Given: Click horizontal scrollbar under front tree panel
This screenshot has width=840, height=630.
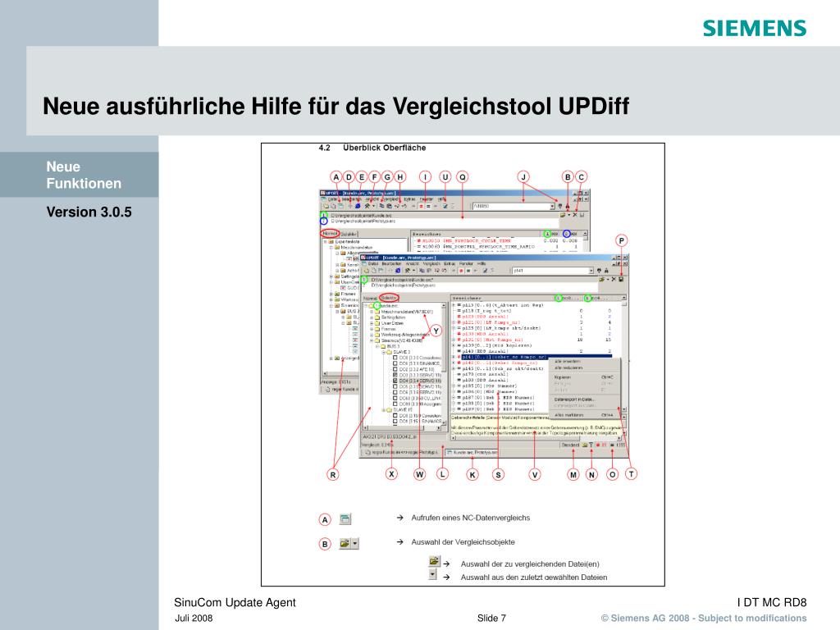Looking at the screenshot, I should [402, 428].
